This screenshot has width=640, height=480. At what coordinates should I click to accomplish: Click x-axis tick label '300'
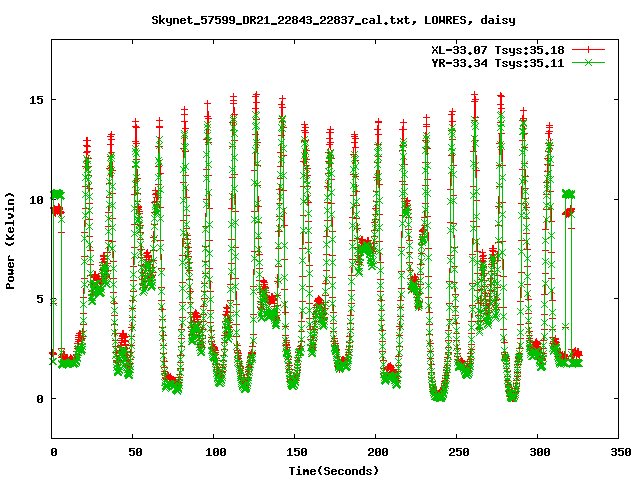[x=540, y=452]
